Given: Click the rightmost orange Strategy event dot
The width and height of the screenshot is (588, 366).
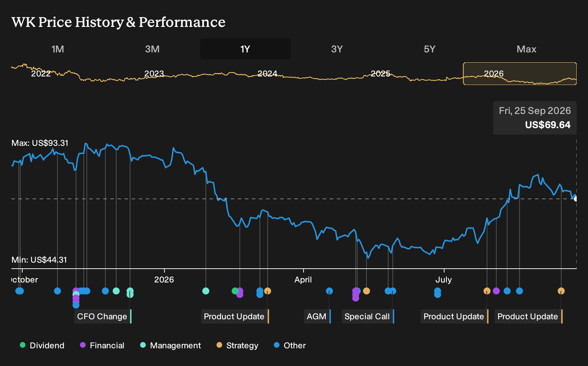Looking at the screenshot, I should (561, 291).
